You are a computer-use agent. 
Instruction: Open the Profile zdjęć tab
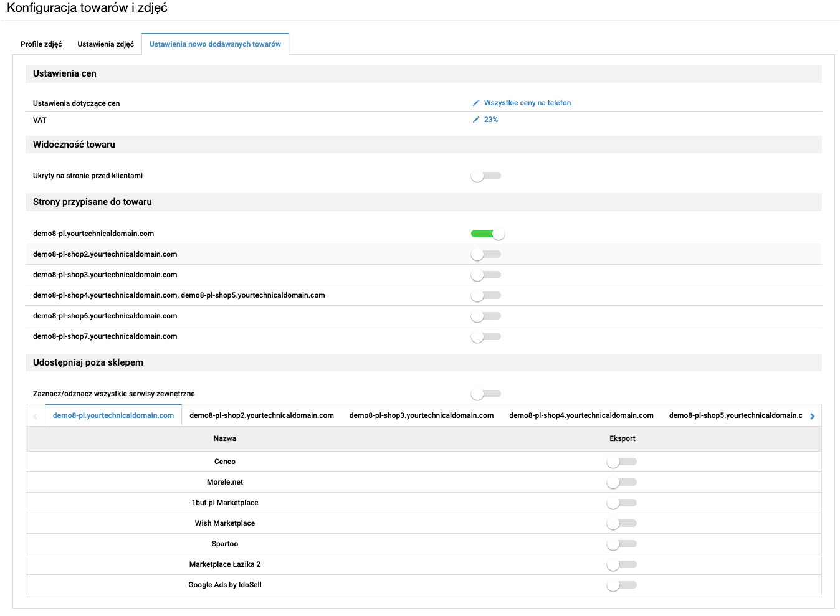point(41,44)
